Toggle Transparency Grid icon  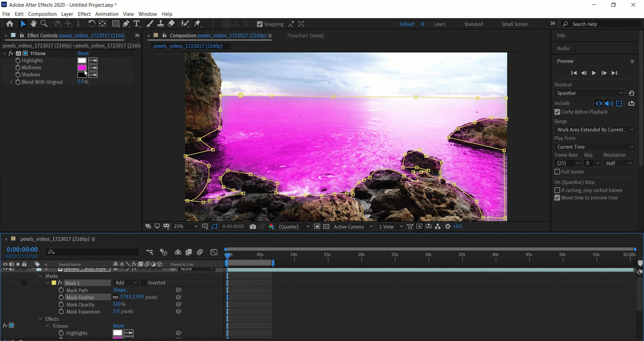326,227
